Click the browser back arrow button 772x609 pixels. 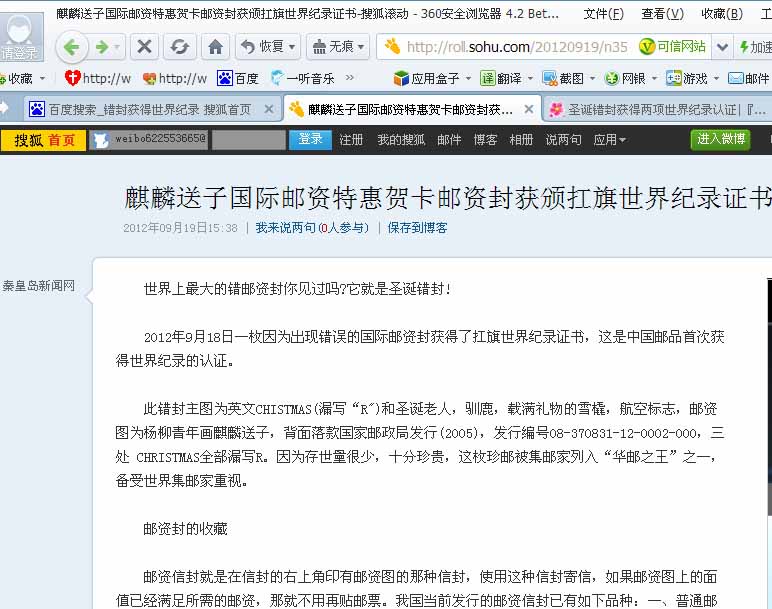(x=70, y=47)
